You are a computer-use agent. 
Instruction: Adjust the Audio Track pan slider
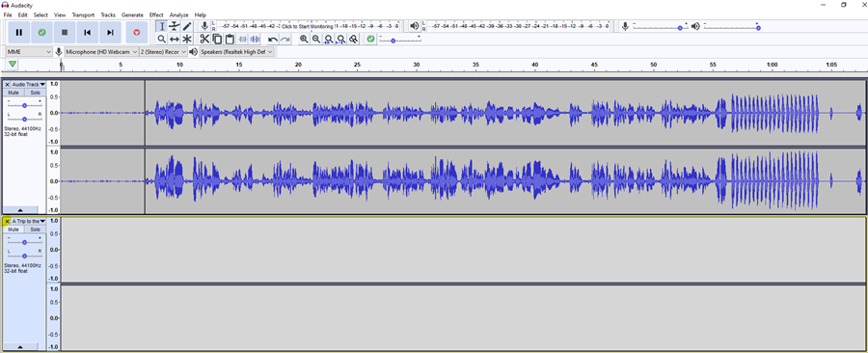24,119
